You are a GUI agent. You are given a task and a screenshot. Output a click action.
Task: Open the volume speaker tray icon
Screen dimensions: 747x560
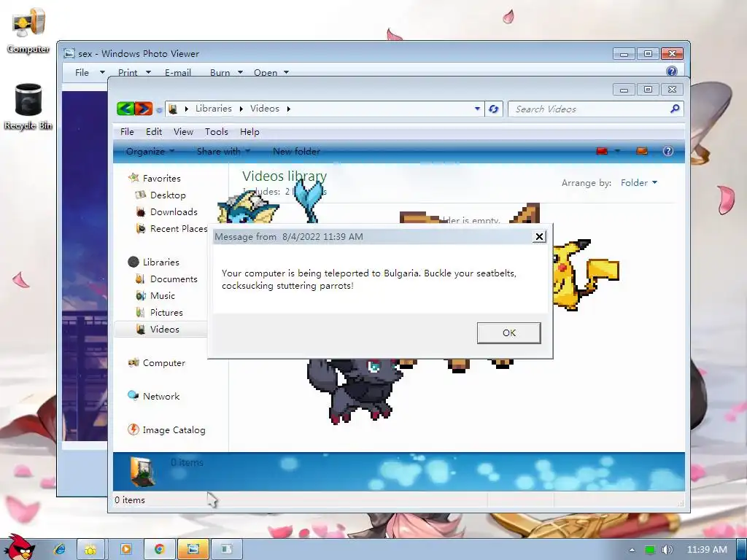(667, 550)
